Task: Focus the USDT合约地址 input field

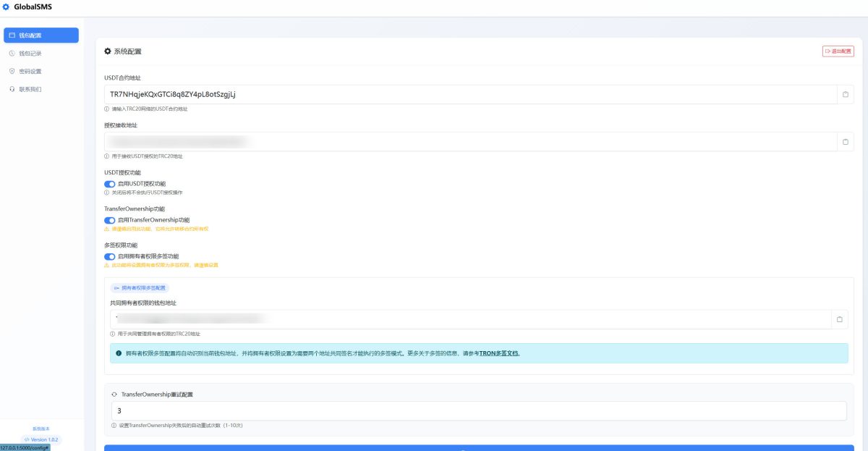Action: click(470, 94)
